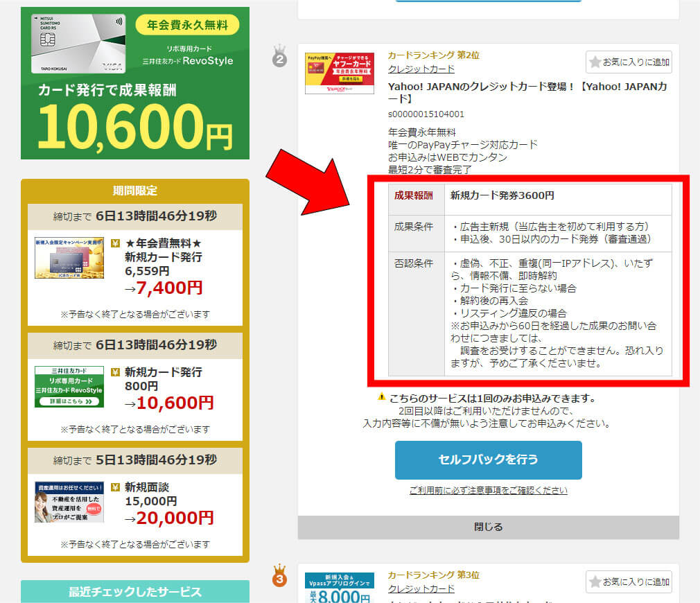Select 20,000円 新規面談 offer price
Viewport: 700px width, 603px height.
pyautogui.click(x=175, y=518)
